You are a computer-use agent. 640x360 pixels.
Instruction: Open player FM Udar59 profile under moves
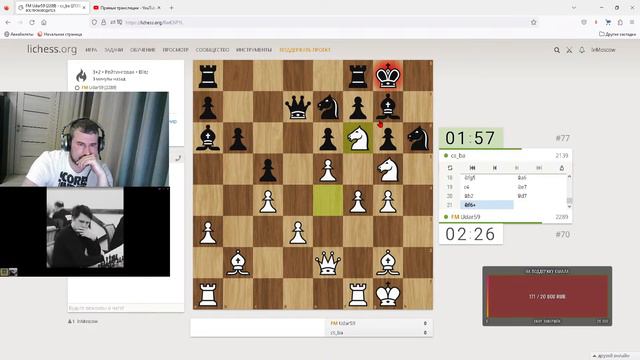tap(465, 217)
